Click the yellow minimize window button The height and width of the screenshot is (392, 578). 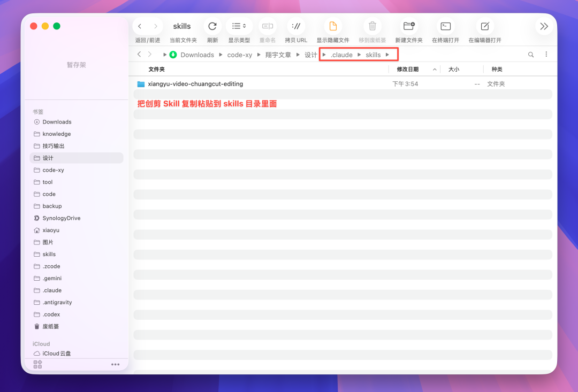pos(45,26)
